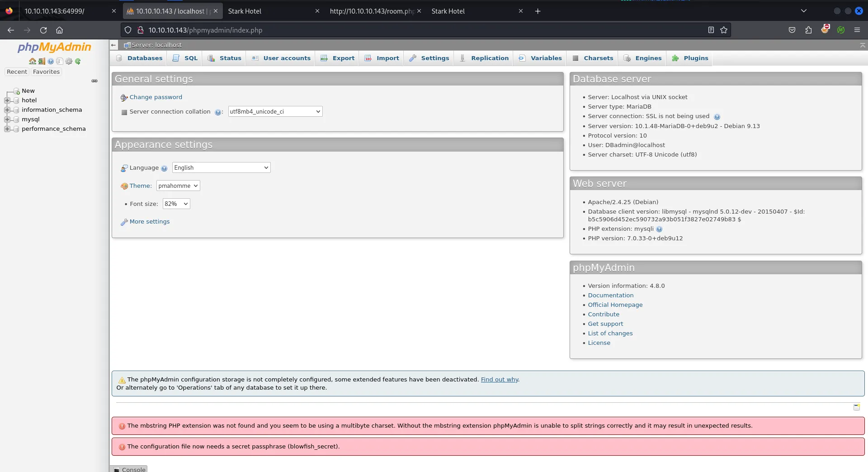Viewport: 868px width, 472px height.
Task: Click the Change password link
Action: click(x=156, y=97)
